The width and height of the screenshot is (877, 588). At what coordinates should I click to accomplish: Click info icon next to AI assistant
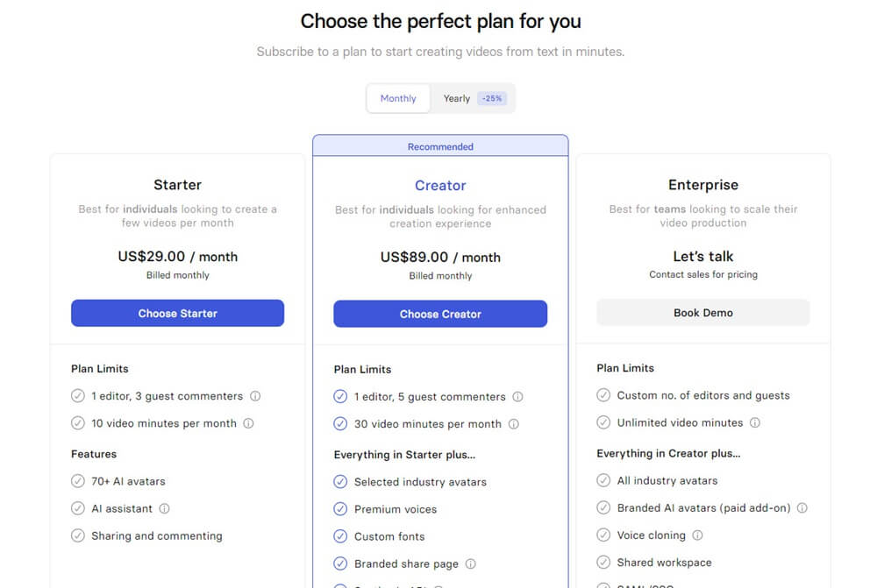click(x=164, y=508)
